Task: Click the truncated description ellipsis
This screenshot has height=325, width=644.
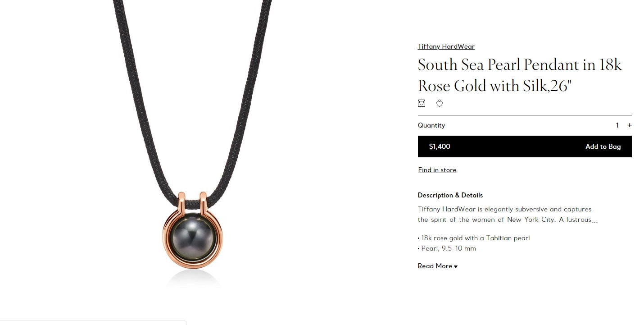Action: point(595,220)
